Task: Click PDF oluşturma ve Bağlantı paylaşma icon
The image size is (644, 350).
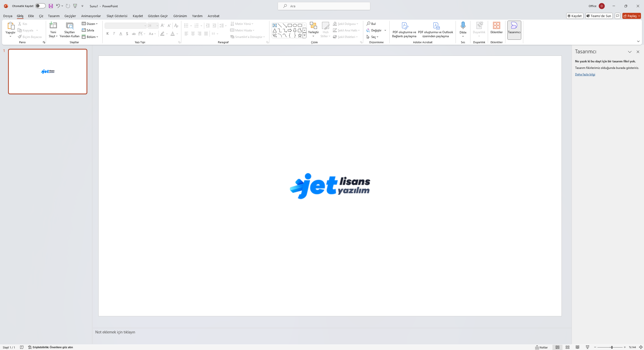Action: coord(404,26)
